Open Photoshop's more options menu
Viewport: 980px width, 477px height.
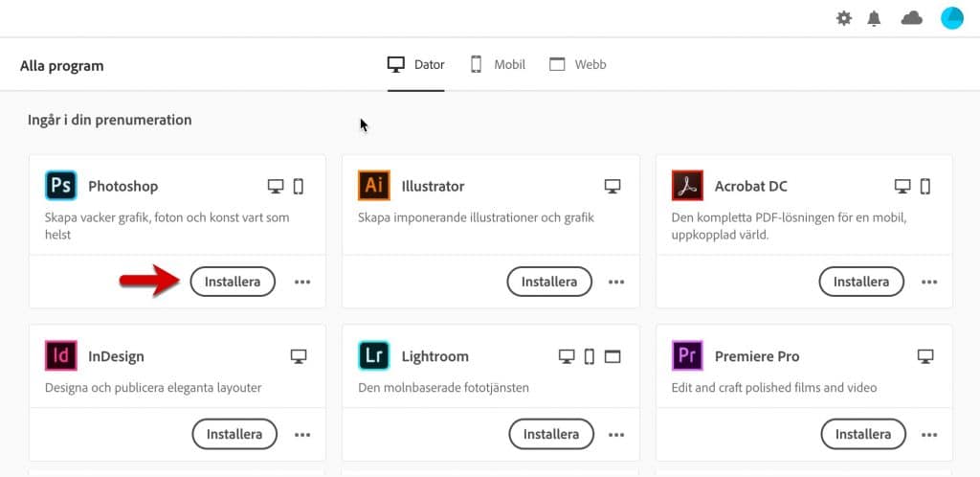[302, 283]
